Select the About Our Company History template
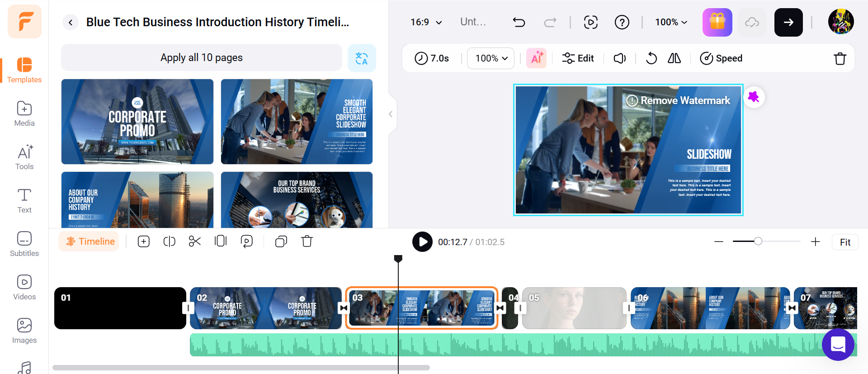The height and width of the screenshot is (374, 868). pos(137,200)
